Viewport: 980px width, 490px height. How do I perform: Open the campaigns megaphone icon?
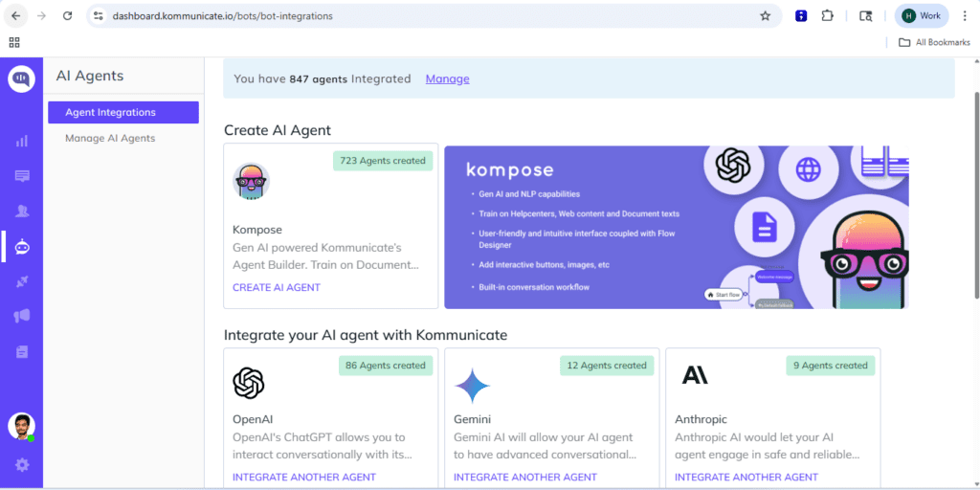(22, 317)
